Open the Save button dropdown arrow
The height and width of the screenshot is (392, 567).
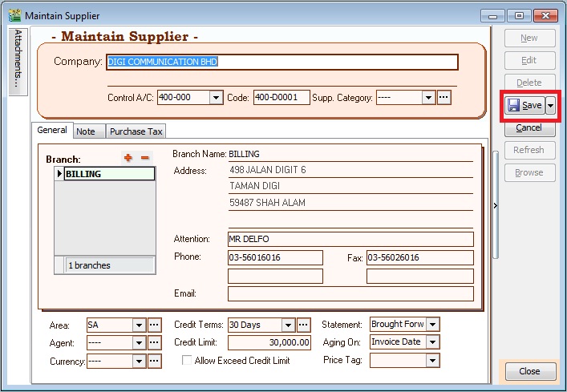[551, 106]
